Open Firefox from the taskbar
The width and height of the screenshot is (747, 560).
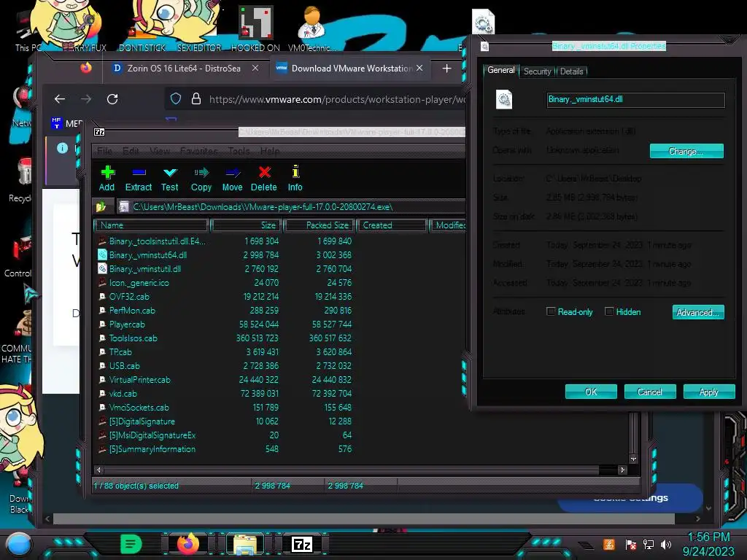pos(187,543)
